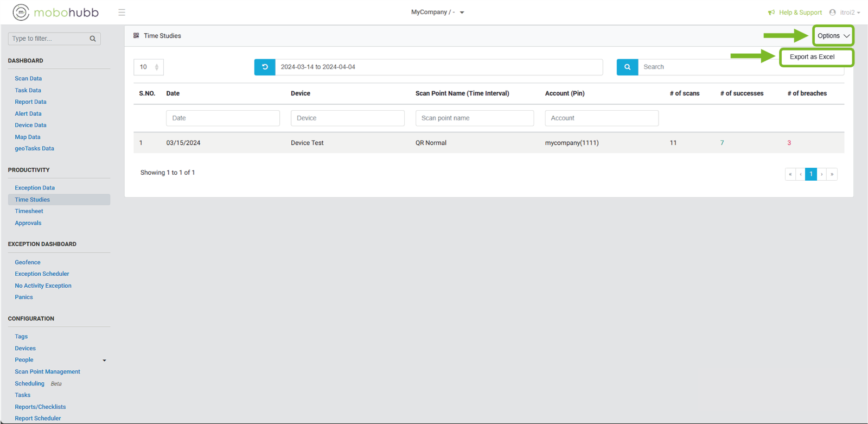Click the sidebar filter search icon
Viewport: 868px width, 424px height.
(x=93, y=39)
